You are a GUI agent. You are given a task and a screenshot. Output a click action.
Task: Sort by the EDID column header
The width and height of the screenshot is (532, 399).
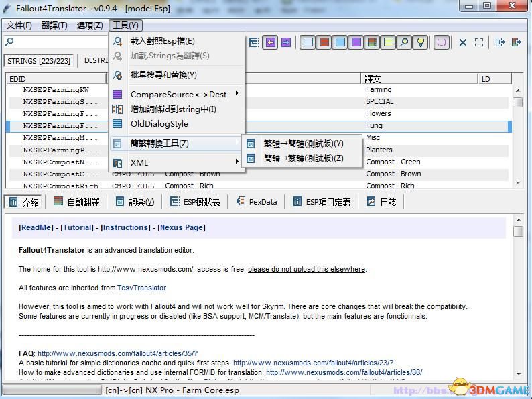(x=56, y=79)
